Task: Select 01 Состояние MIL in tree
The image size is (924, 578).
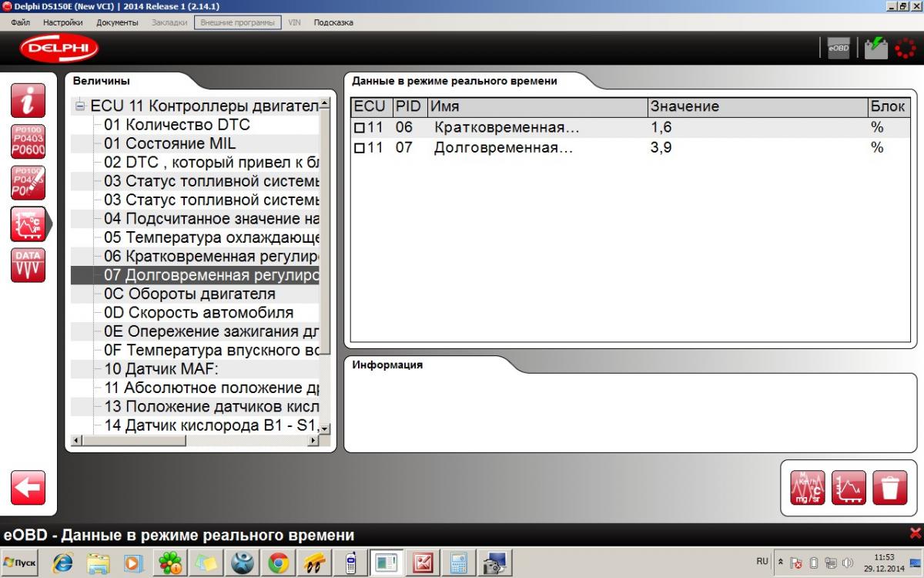Action: point(170,144)
